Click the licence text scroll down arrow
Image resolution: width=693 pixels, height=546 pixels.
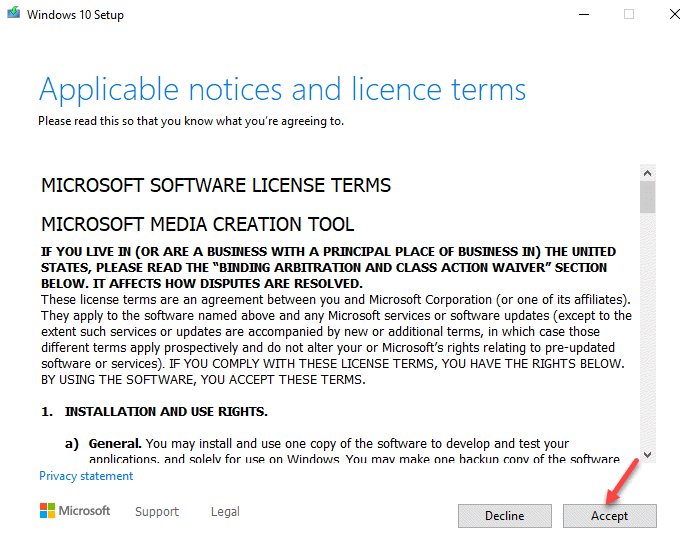(647, 455)
